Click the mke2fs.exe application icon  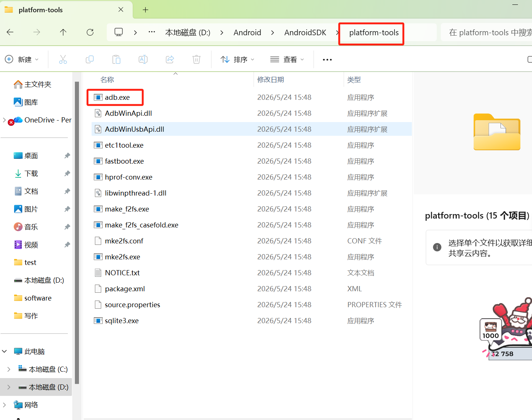pyautogui.click(x=98, y=257)
